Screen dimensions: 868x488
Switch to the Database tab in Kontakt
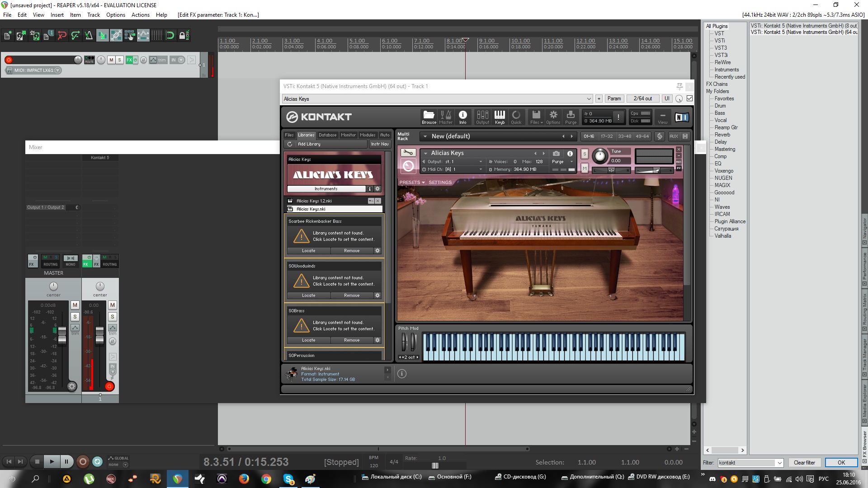tap(327, 135)
